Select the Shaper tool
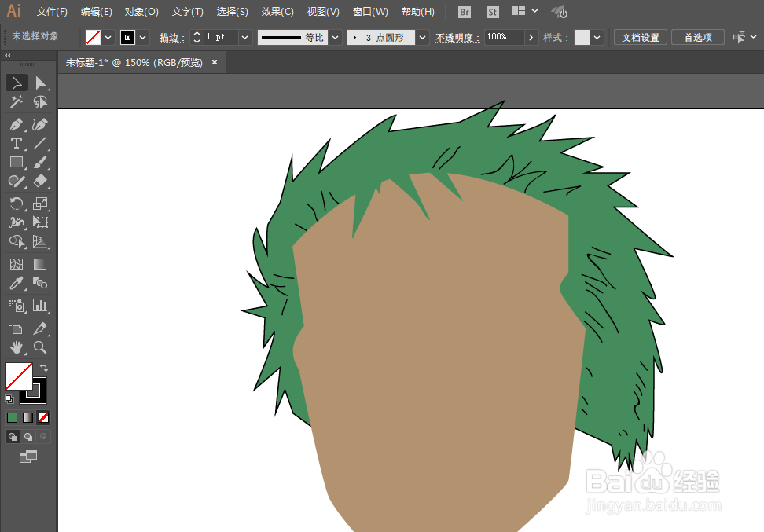 [16, 182]
